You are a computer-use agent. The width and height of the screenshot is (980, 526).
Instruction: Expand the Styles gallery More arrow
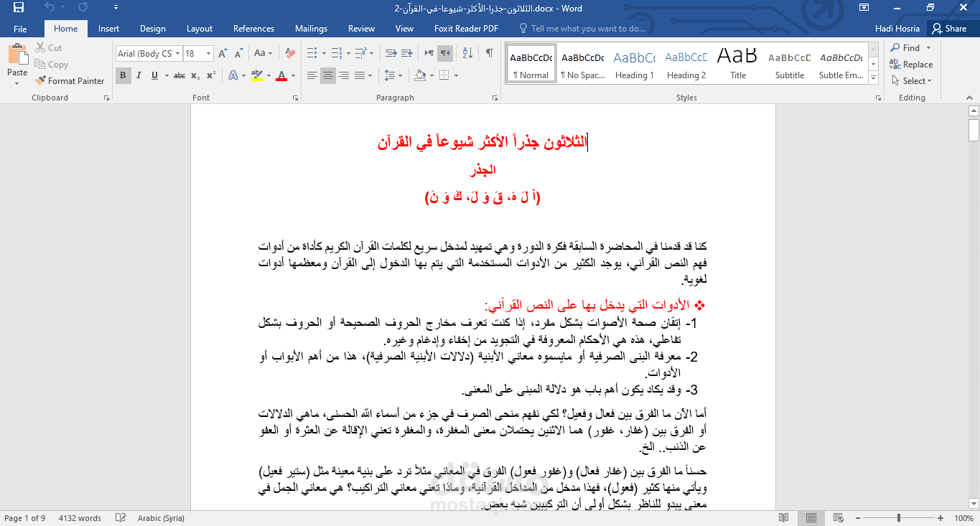(874, 77)
